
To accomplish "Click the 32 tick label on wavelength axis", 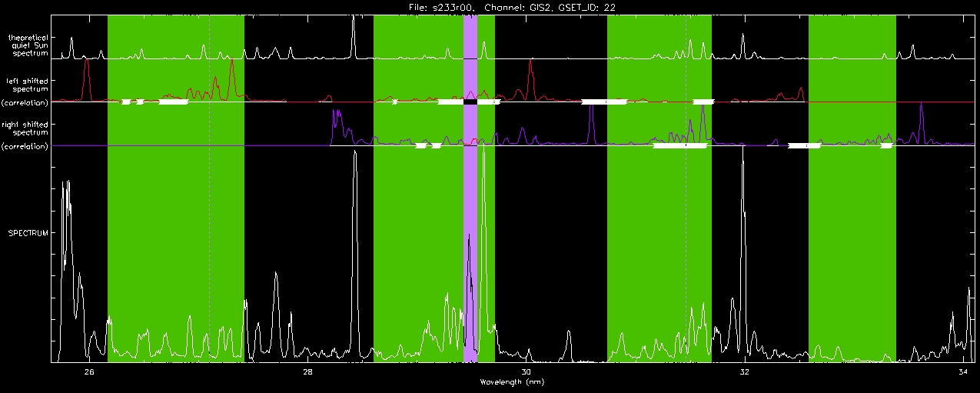I will point(744,372).
